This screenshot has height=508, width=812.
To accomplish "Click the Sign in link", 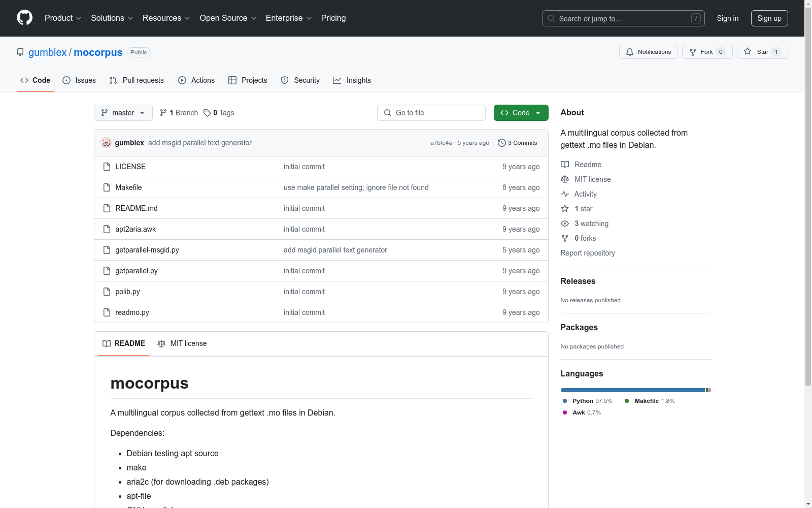I will pyautogui.click(x=728, y=18).
